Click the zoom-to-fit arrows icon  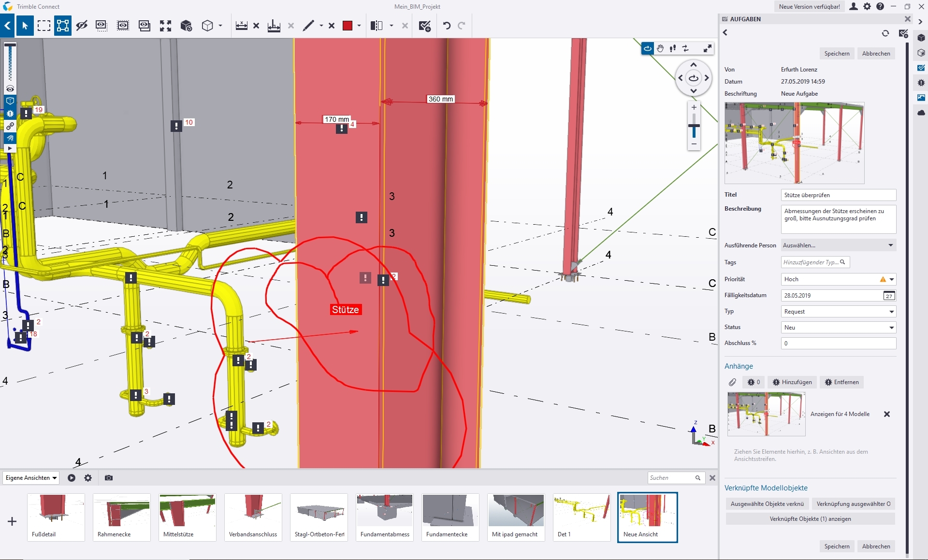(x=165, y=26)
